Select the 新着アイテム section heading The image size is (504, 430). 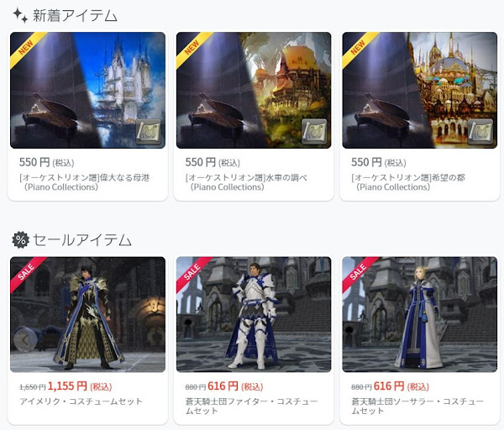click(x=76, y=16)
